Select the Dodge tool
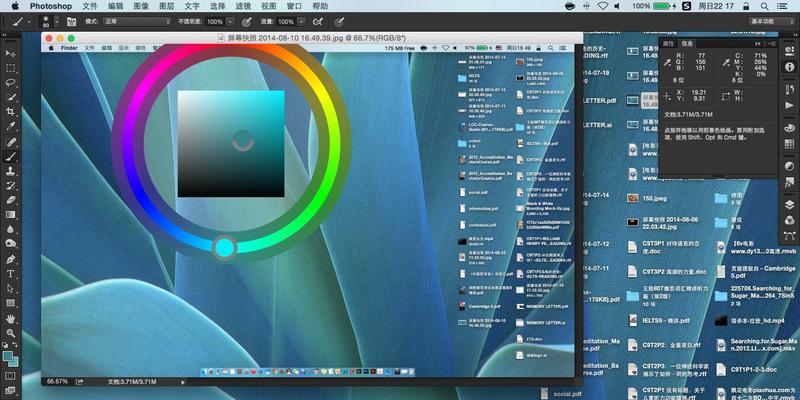Screen dimensions: 800x400 click(10, 244)
